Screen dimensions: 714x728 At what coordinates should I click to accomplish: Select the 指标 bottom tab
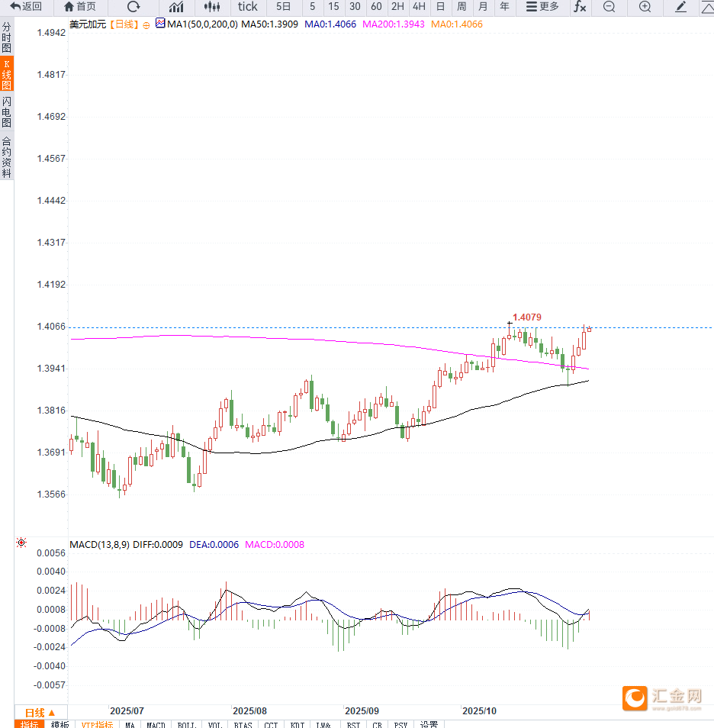point(29,724)
